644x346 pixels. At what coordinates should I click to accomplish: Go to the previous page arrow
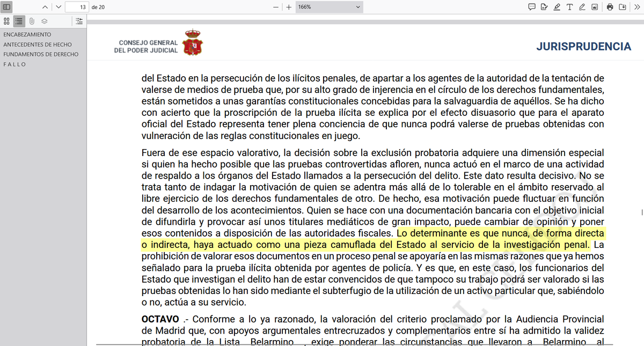[45, 7]
